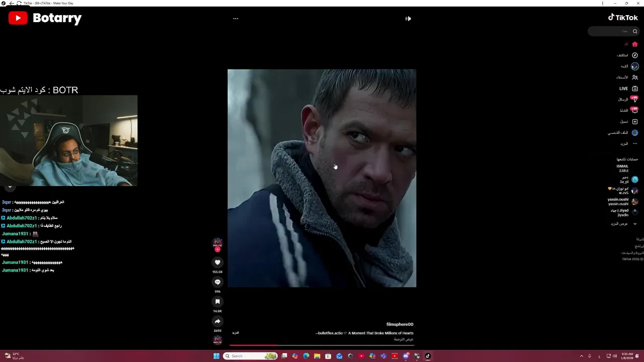Open the w.zv5 followed account

[623, 191]
